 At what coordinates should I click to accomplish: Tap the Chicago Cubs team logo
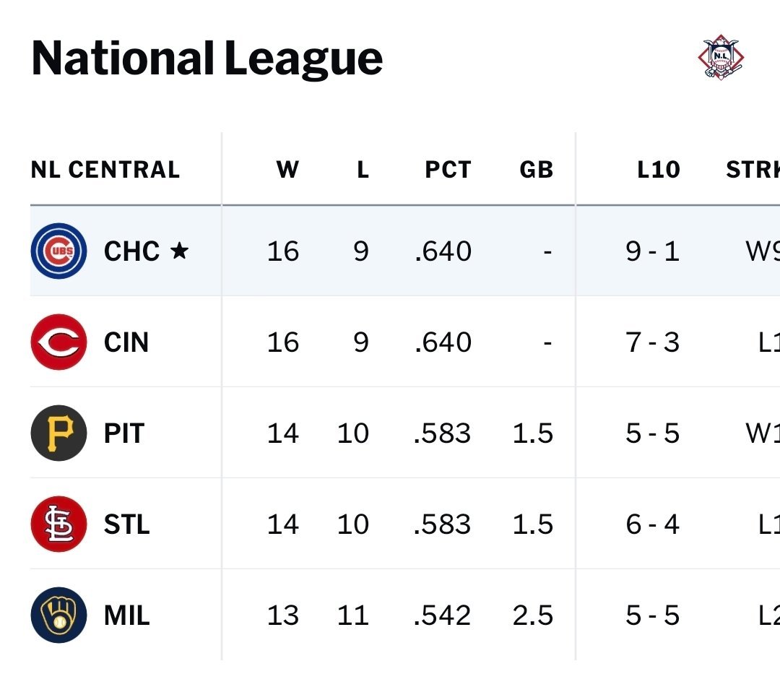tap(58, 251)
